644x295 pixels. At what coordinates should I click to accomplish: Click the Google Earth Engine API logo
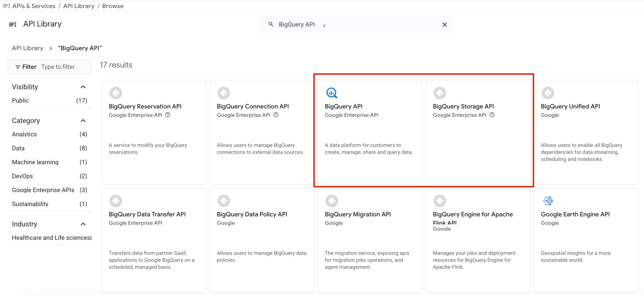tap(548, 201)
